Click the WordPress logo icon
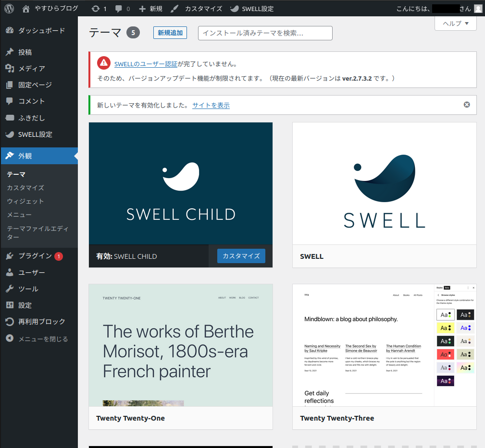485x448 pixels. [x=9, y=8]
